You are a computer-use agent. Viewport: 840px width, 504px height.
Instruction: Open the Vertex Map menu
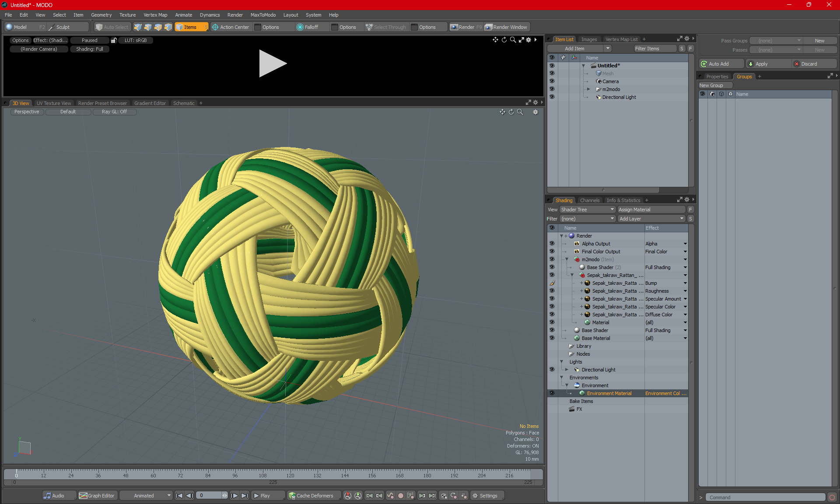click(155, 15)
